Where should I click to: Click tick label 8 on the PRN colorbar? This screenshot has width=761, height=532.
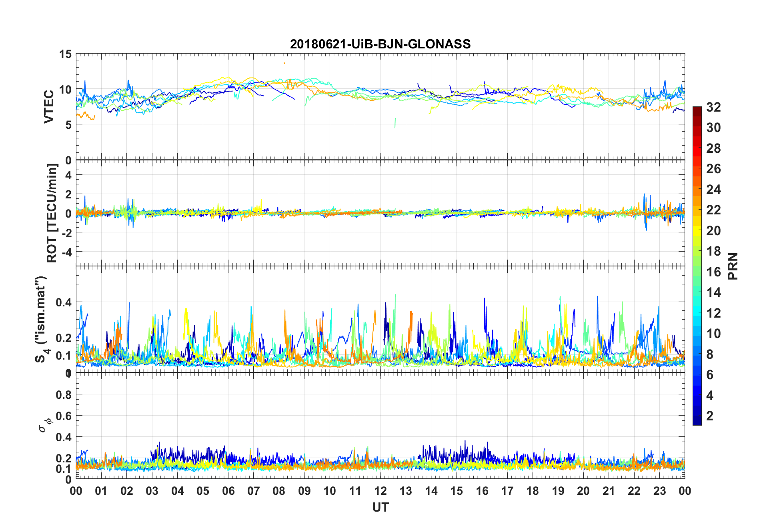coord(710,354)
